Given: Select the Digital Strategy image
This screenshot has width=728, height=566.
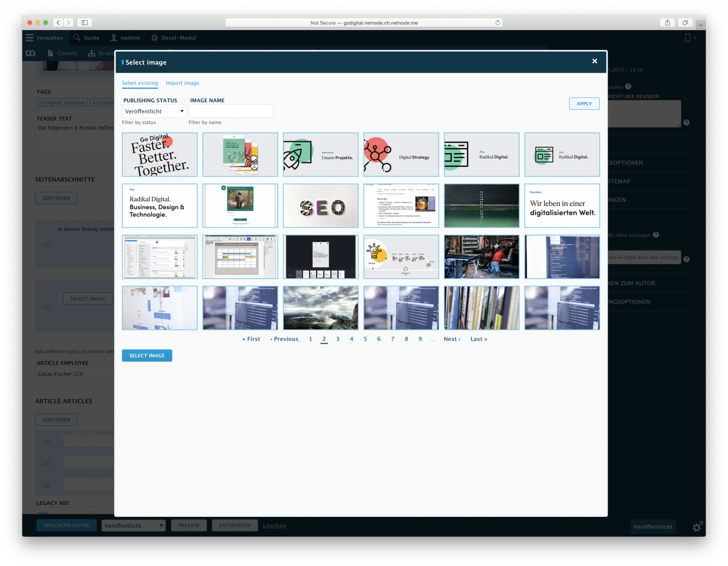Looking at the screenshot, I should point(401,155).
